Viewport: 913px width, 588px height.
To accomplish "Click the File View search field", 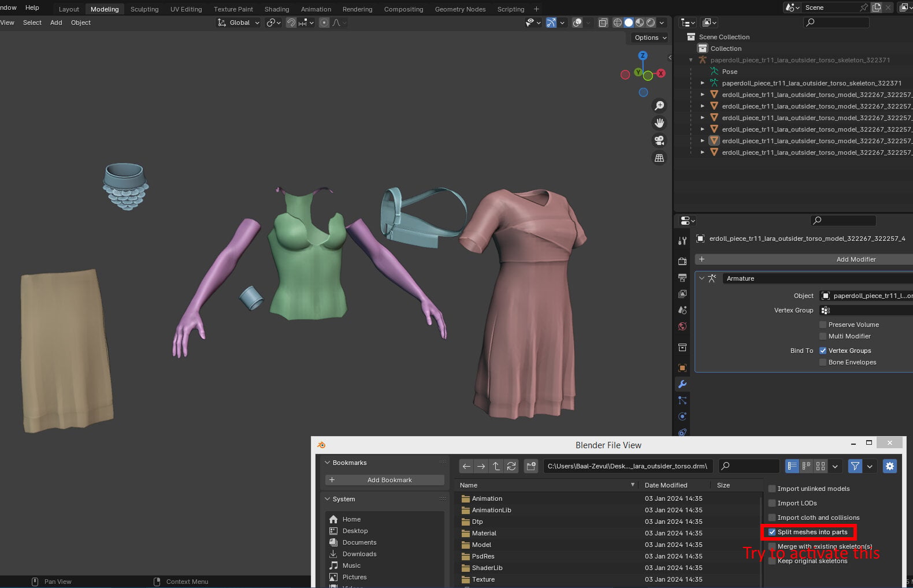I will [x=749, y=466].
